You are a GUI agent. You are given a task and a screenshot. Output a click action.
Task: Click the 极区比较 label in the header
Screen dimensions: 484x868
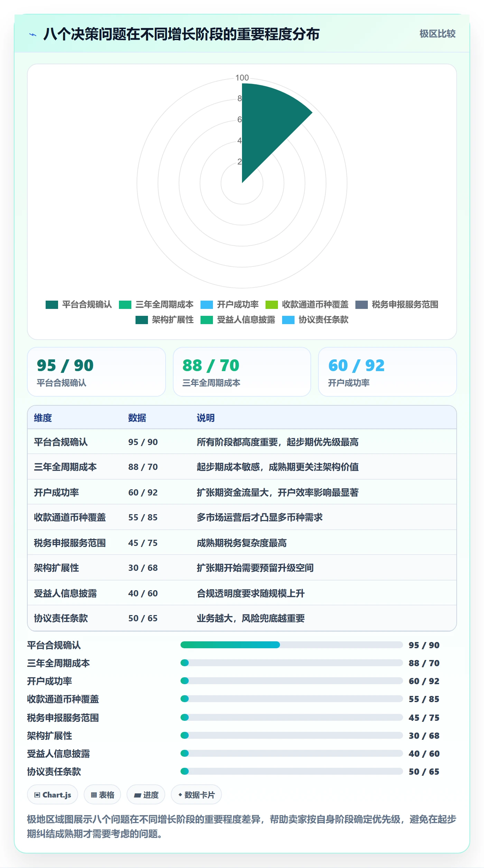[x=437, y=34]
